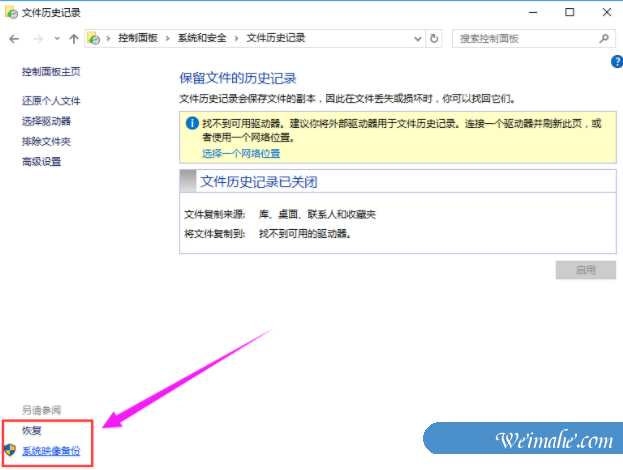Refresh the page with refresh button
The width and height of the screenshot is (623, 470).
pyautogui.click(x=434, y=39)
